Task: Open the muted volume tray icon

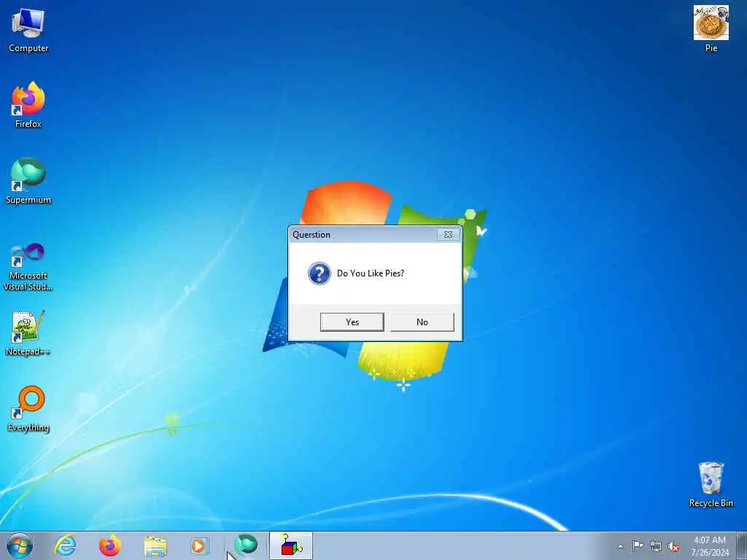Action: coord(673,547)
